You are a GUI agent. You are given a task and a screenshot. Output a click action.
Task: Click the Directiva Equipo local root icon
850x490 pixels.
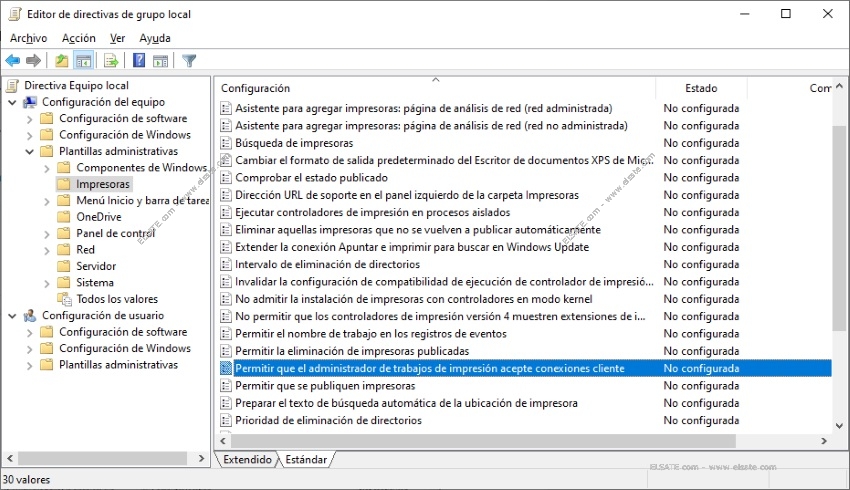coord(12,86)
